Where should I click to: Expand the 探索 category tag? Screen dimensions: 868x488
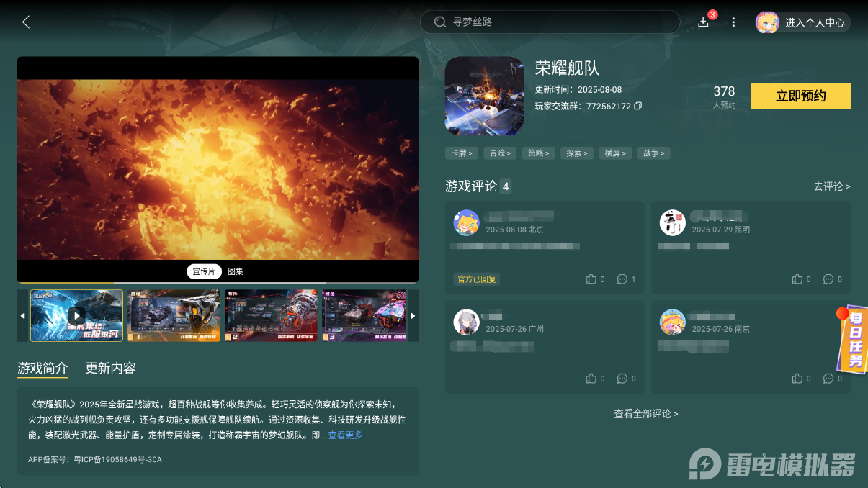[576, 153]
